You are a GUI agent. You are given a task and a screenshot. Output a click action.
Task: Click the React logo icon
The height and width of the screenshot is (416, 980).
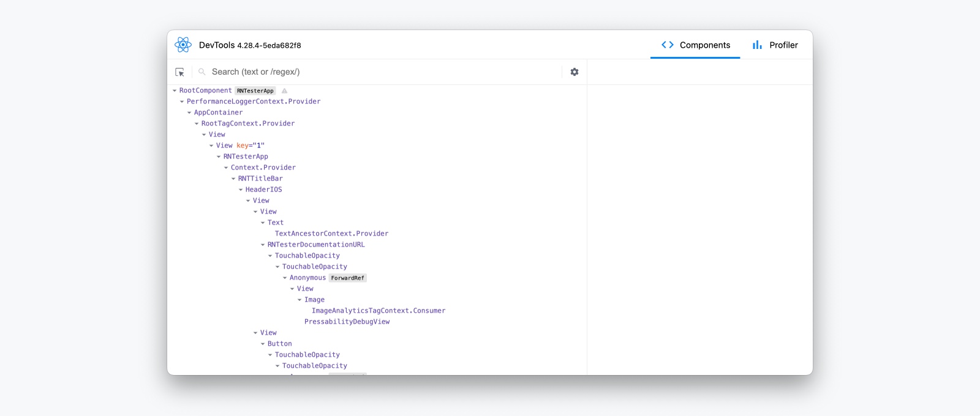pyautogui.click(x=183, y=45)
